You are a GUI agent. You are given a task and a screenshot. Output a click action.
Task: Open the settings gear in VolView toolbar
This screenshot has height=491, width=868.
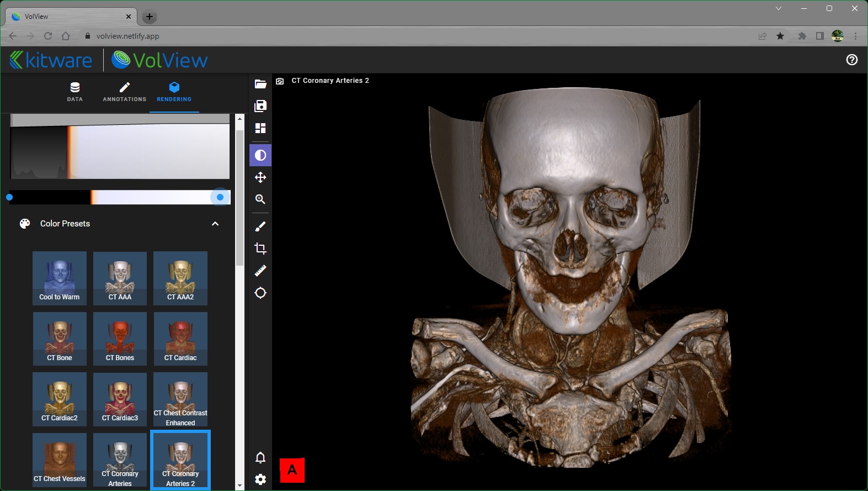pyautogui.click(x=260, y=479)
